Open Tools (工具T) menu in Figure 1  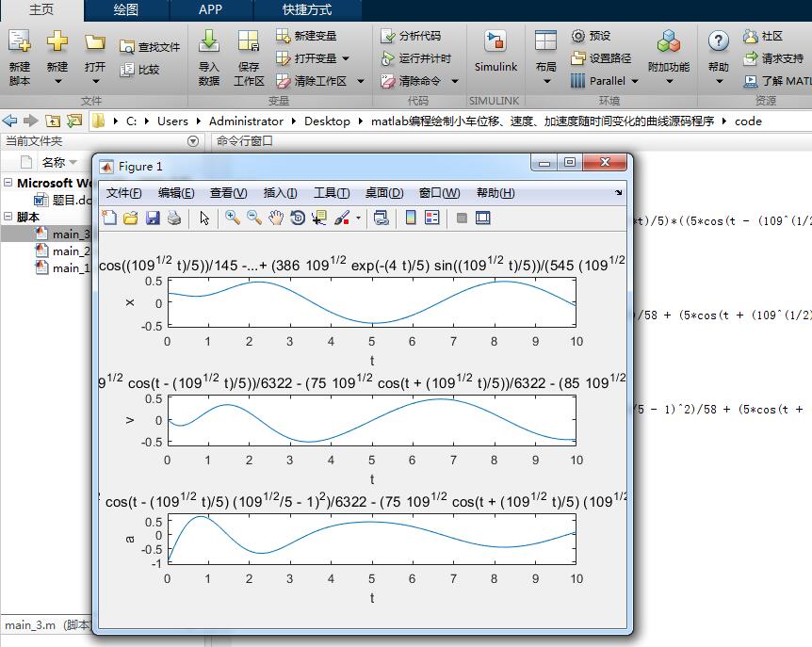(x=332, y=193)
